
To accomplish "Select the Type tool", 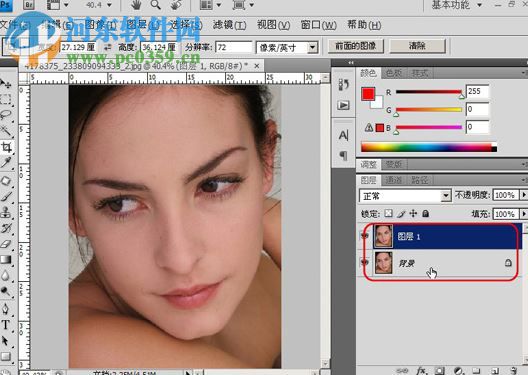I will pos(5,325).
